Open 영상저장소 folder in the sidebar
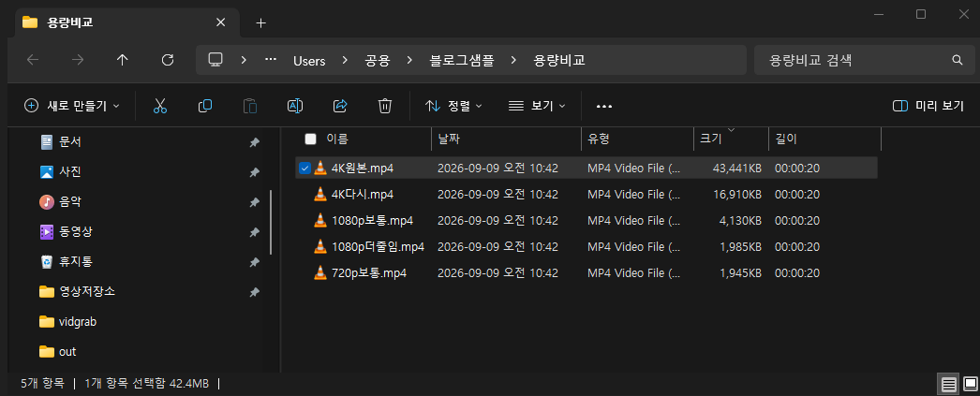The height and width of the screenshot is (396, 980). click(x=87, y=292)
